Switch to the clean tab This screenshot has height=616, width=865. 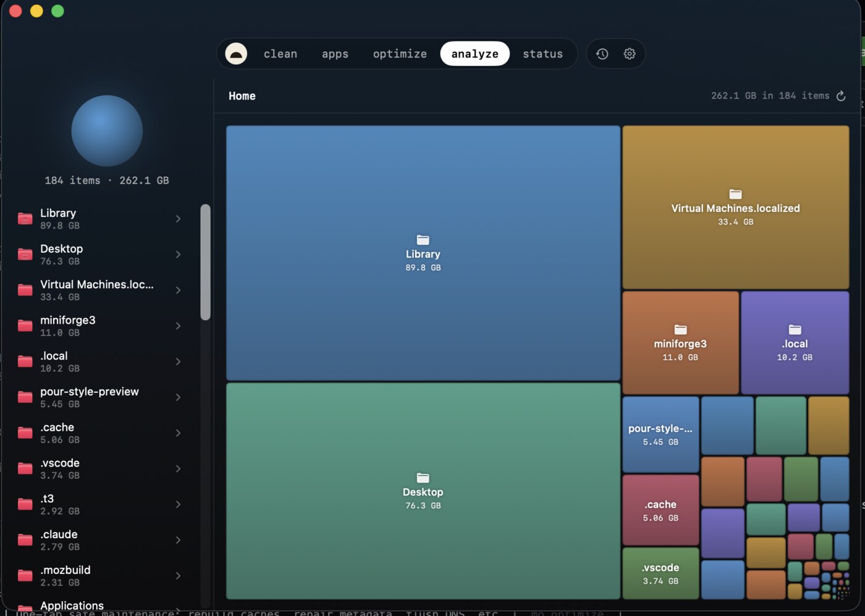(x=281, y=54)
